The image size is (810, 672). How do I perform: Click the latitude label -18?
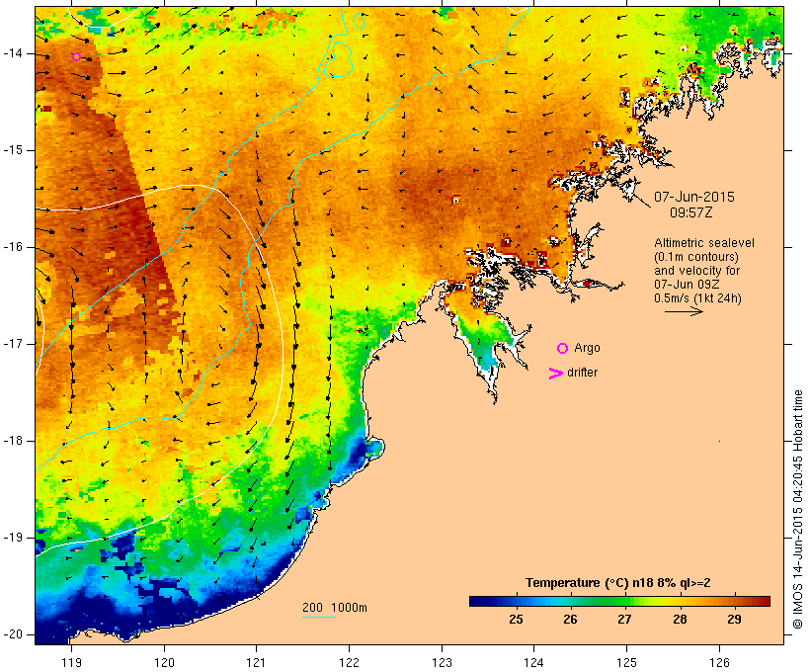[12, 441]
